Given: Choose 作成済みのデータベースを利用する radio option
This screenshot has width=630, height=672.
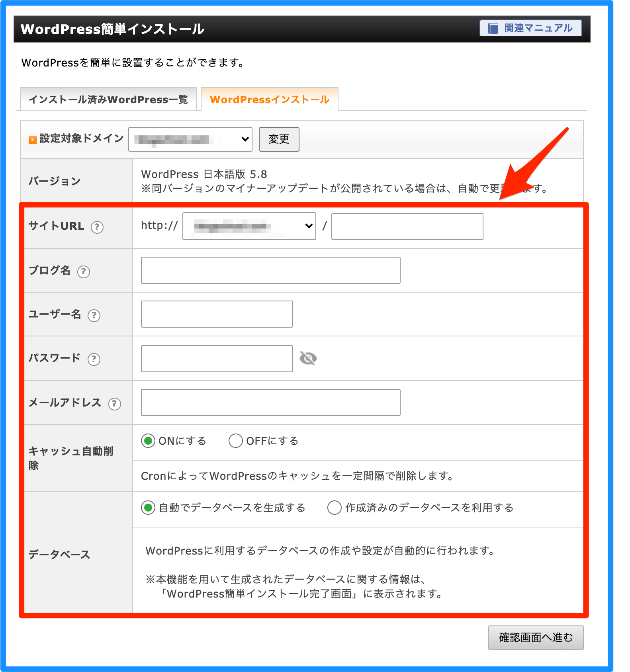Looking at the screenshot, I should click(335, 508).
